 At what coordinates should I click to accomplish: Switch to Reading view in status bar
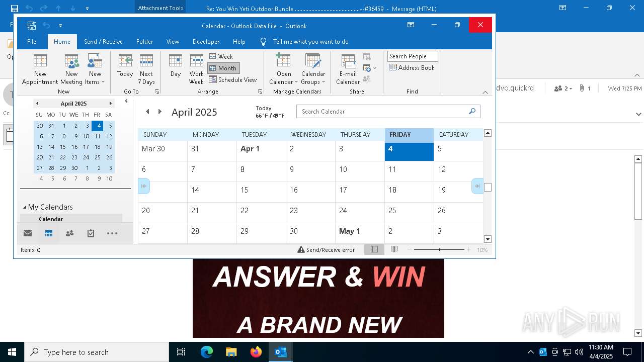tap(394, 249)
